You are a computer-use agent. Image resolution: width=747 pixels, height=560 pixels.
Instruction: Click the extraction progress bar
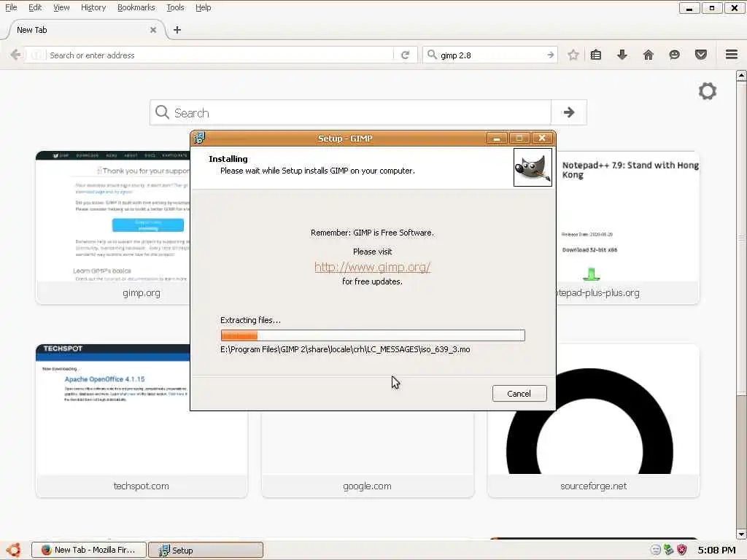pyautogui.click(x=373, y=335)
